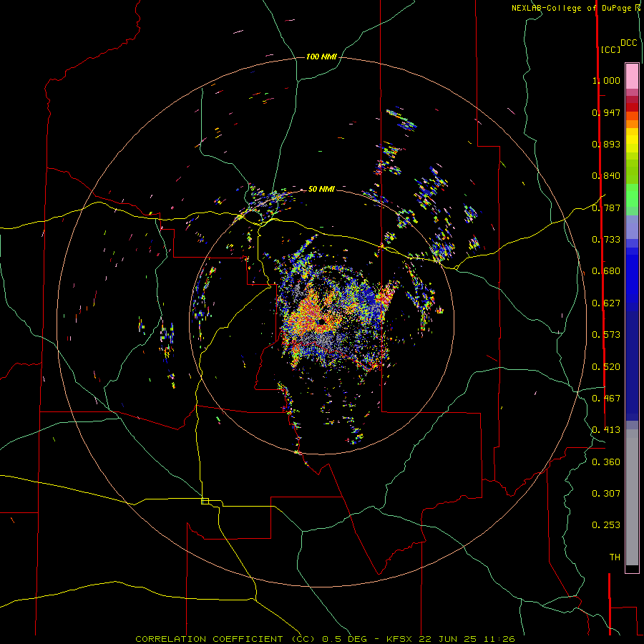Click the 0.787 legend value
The height and width of the screenshot is (644, 644).
click(606, 208)
